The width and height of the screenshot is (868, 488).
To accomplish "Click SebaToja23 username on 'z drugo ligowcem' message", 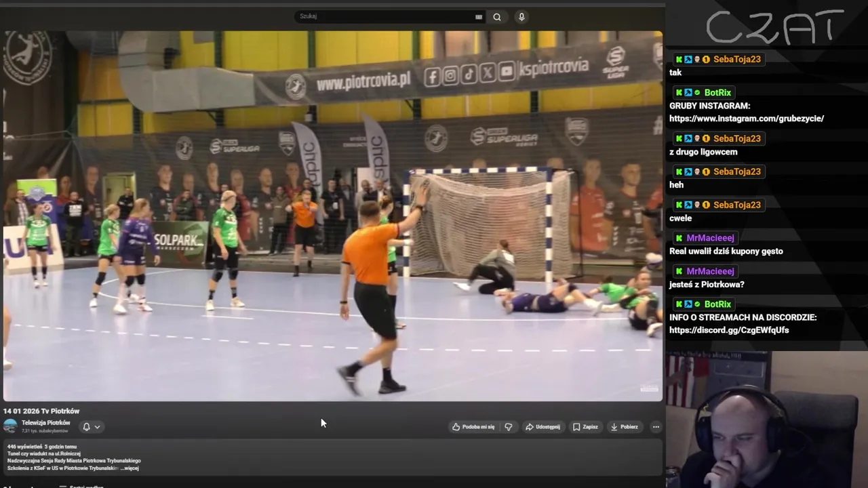I will pos(737,138).
